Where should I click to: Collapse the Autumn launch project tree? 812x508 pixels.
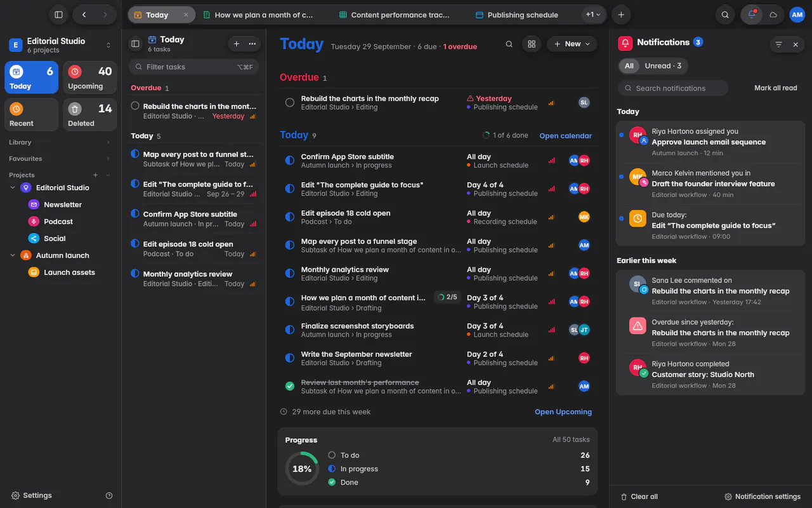13,255
